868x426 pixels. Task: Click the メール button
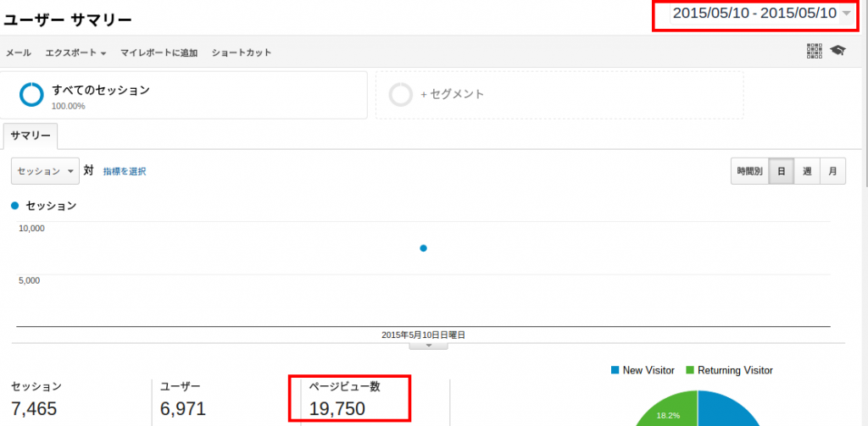point(19,53)
